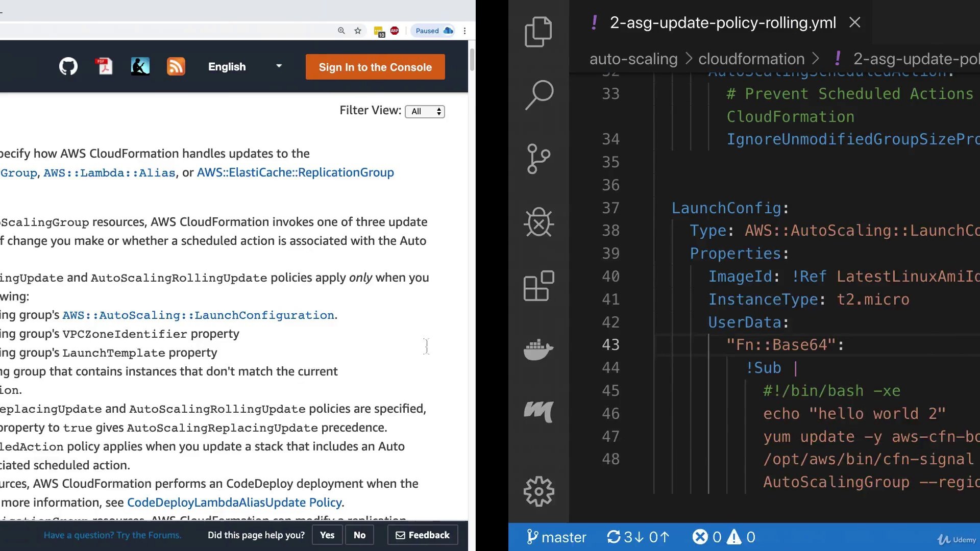Click line number 37 in the gutter
The height and width of the screenshot is (551, 980).
(610, 208)
